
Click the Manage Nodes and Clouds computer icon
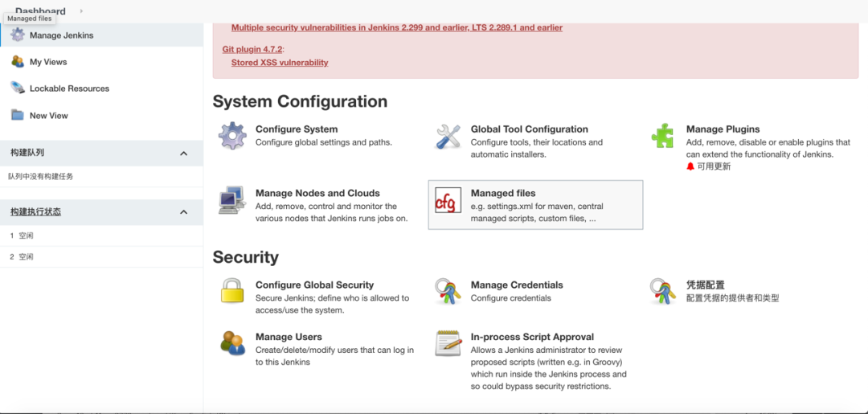[x=232, y=200]
